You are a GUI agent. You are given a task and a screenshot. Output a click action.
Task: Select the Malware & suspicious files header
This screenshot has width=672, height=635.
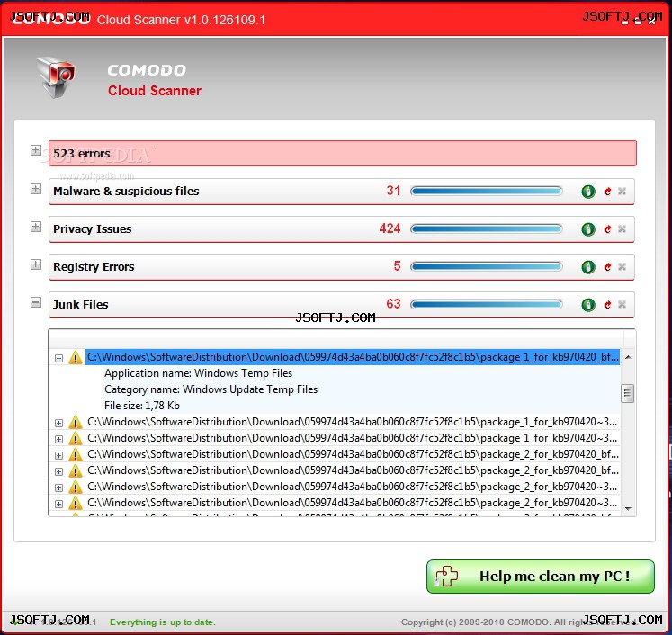(342, 192)
